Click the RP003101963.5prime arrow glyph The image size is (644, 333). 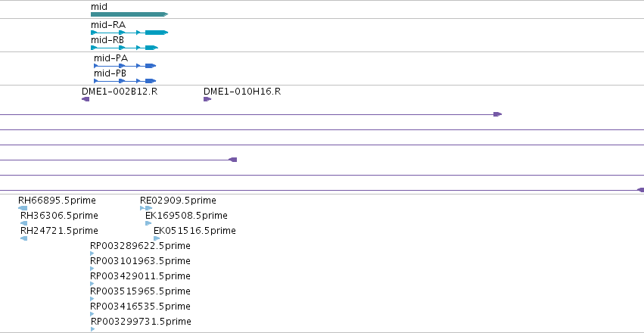[x=92, y=269]
